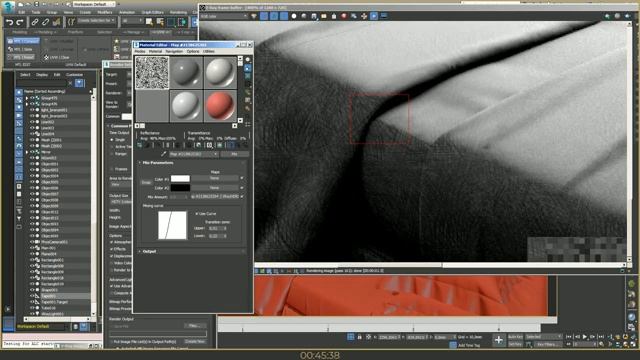Click the folder icon in frame buffer toolbar
Image resolution: width=640 pixels, height=360 pixels.
pos(324,16)
